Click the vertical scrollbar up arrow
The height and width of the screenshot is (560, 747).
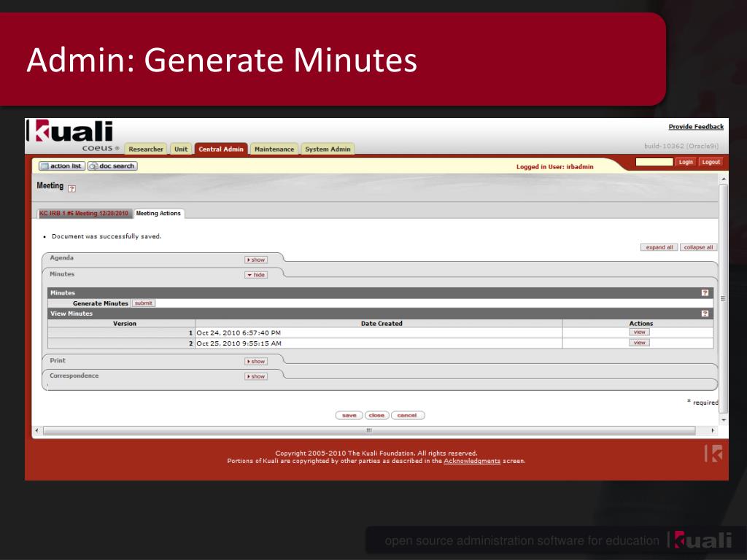(x=724, y=179)
